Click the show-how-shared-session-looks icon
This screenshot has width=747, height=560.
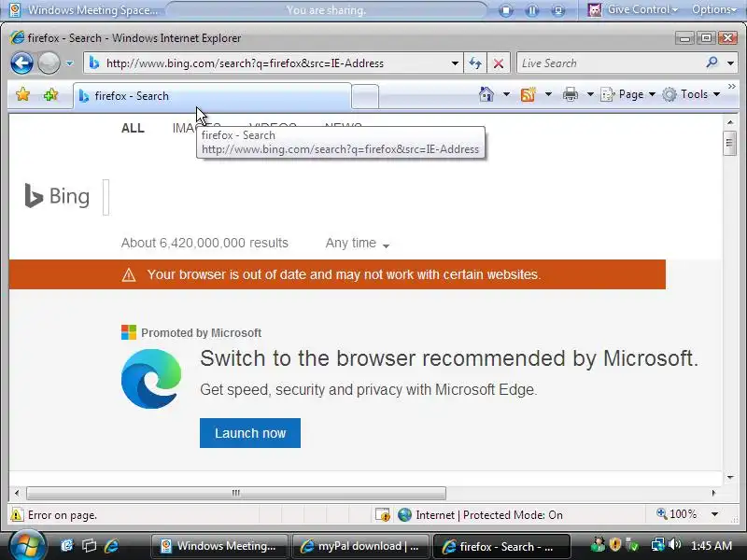(557, 10)
